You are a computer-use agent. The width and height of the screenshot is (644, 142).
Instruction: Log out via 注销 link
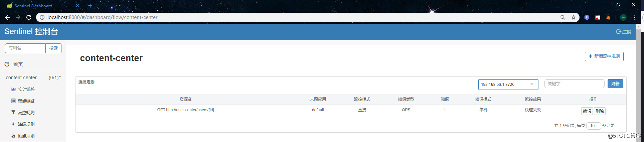point(624,32)
